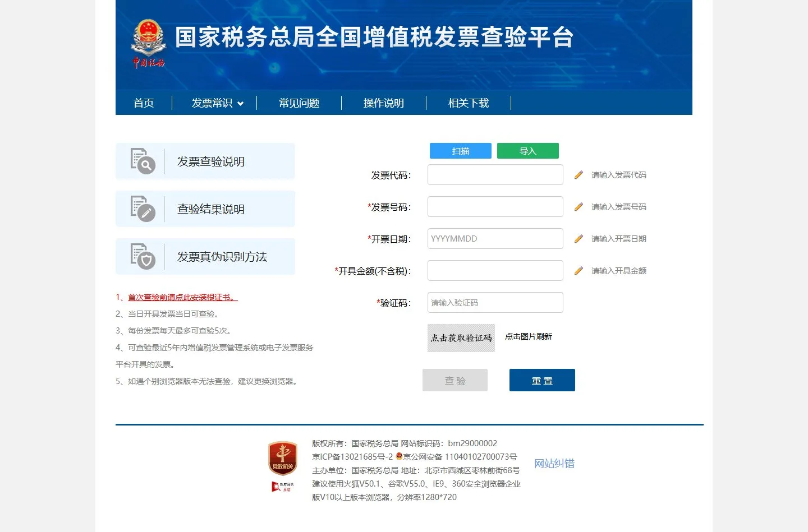Click the green 导入 button
Image resolution: width=808 pixels, height=532 pixels.
click(528, 151)
